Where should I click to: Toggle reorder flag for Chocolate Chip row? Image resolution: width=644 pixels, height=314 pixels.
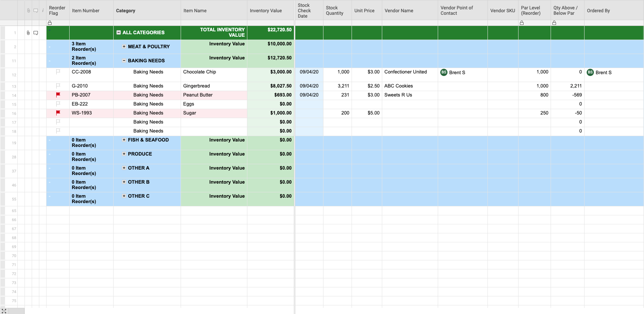tap(58, 72)
